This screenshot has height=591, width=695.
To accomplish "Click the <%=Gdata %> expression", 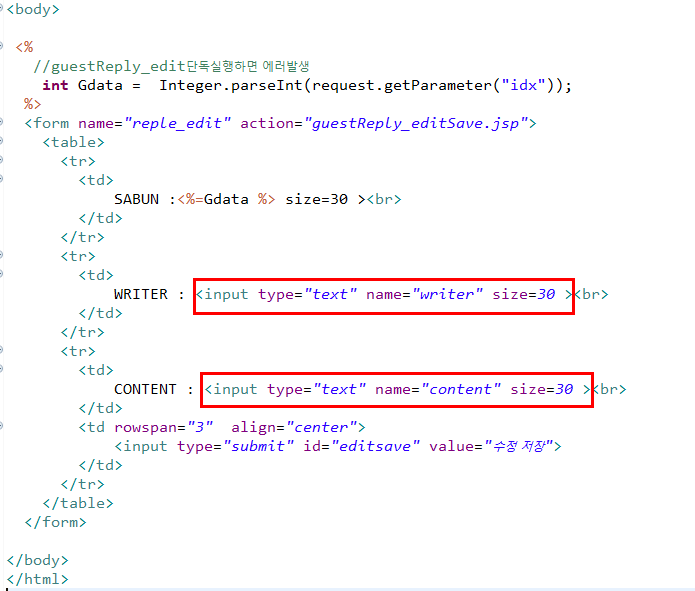I will click(226, 200).
